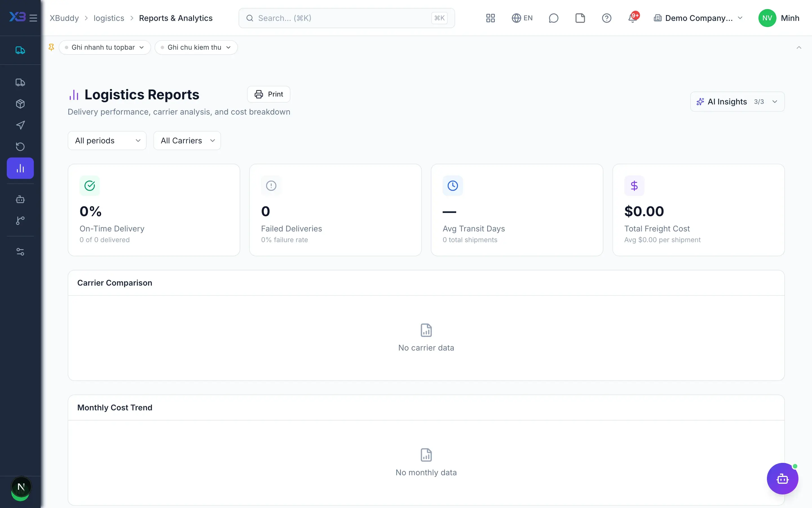Click the X3 logo

point(17,17)
